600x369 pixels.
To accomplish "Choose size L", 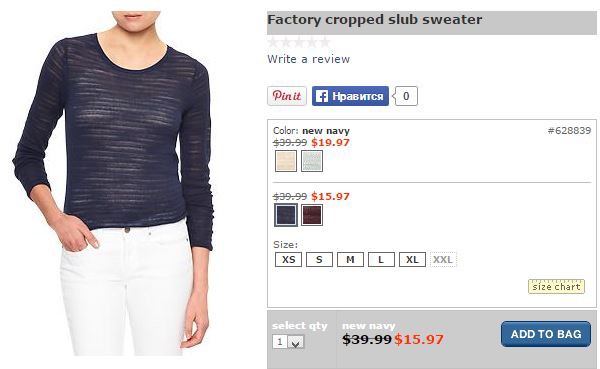I will click(x=381, y=260).
